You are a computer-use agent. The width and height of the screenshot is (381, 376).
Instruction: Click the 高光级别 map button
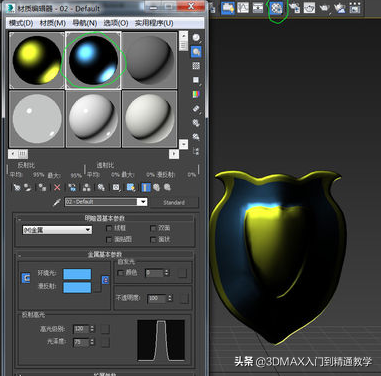click(105, 329)
